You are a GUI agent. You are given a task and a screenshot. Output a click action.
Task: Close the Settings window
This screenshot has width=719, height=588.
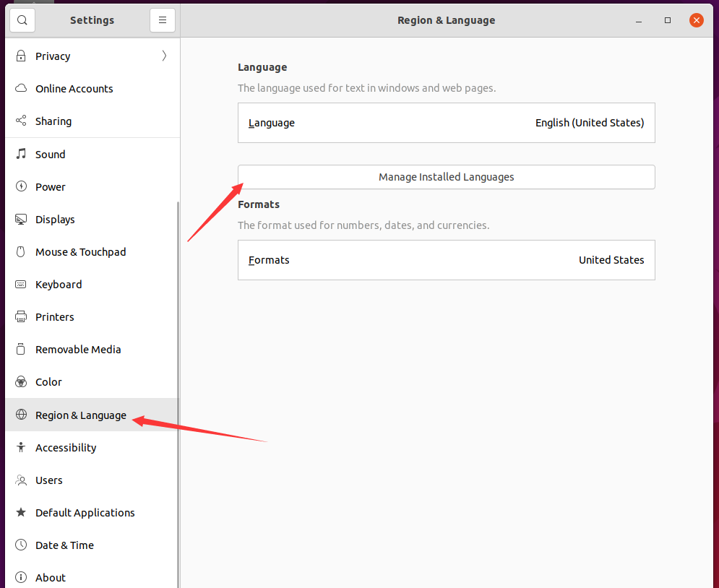(x=697, y=20)
